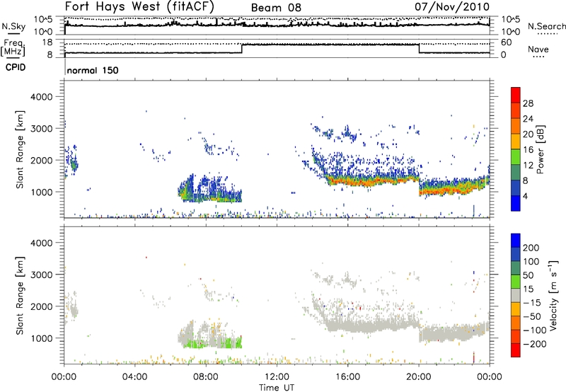
Task: Click the velocity panel 'Slant Range [km]' label
Action: click(x=20, y=296)
